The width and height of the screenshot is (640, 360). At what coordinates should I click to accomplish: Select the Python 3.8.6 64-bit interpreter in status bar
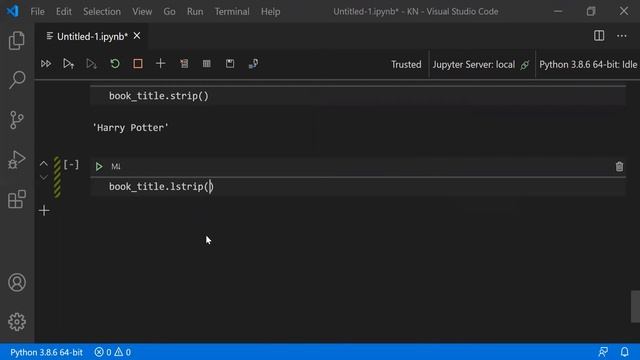[x=46, y=352]
